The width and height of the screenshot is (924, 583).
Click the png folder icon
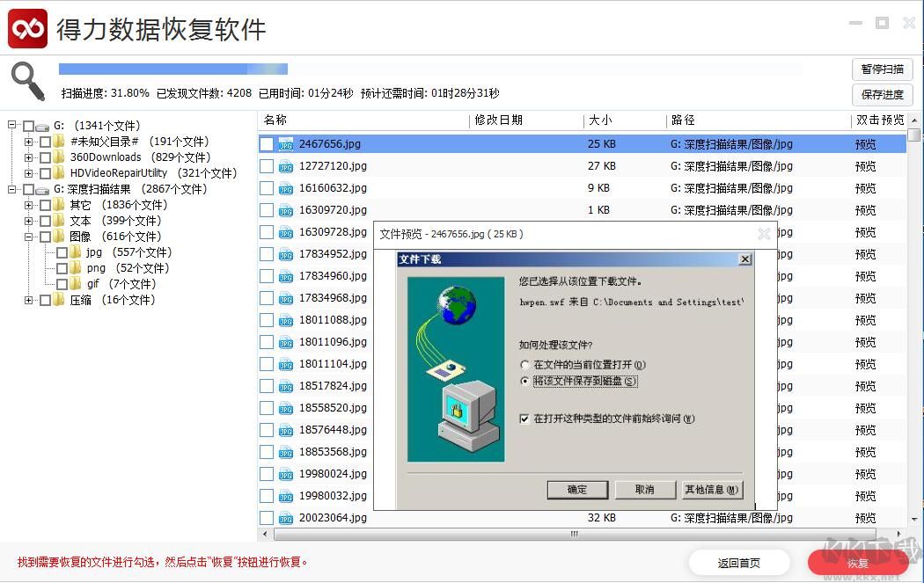click(x=77, y=268)
